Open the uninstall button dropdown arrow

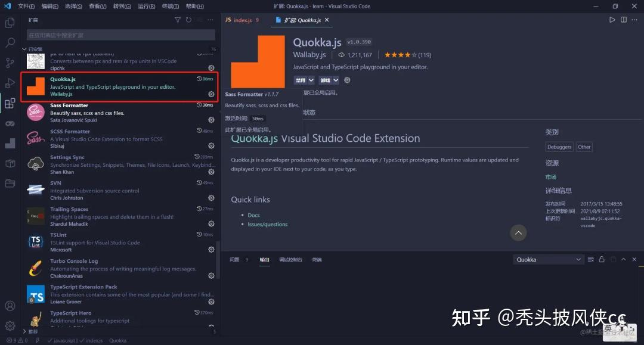point(336,80)
